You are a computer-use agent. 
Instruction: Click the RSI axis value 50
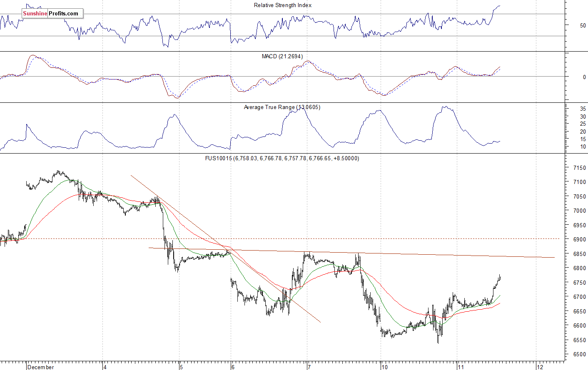[583, 25]
